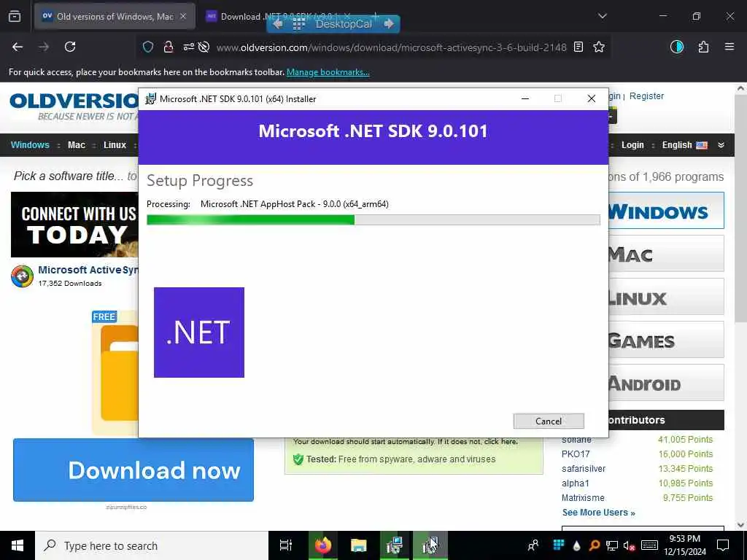Open contributor Matrixisme profile

[x=583, y=497]
